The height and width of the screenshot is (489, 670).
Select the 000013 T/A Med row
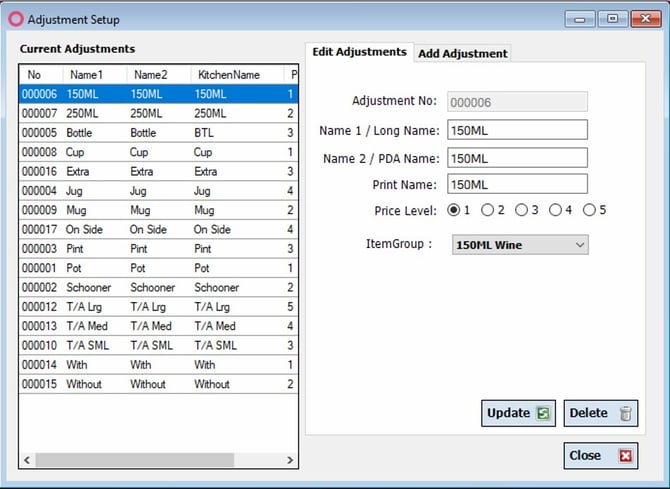(158, 326)
